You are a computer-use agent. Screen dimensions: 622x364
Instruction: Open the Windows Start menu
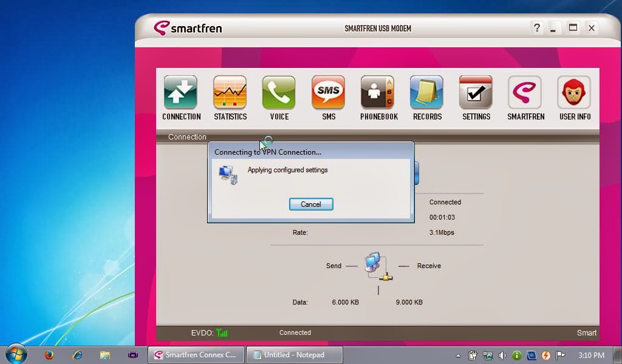pyautogui.click(x=16, y=354)
